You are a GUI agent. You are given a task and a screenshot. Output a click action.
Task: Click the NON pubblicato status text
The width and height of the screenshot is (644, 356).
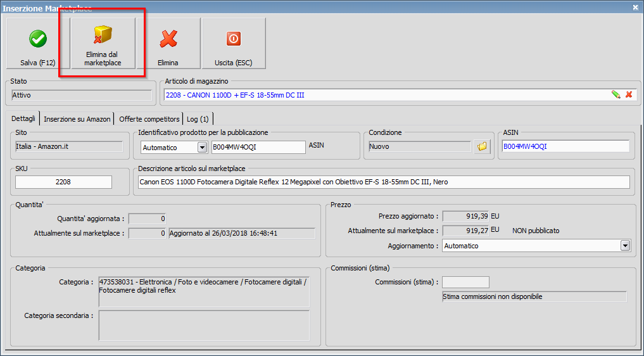tap(536, 231)
